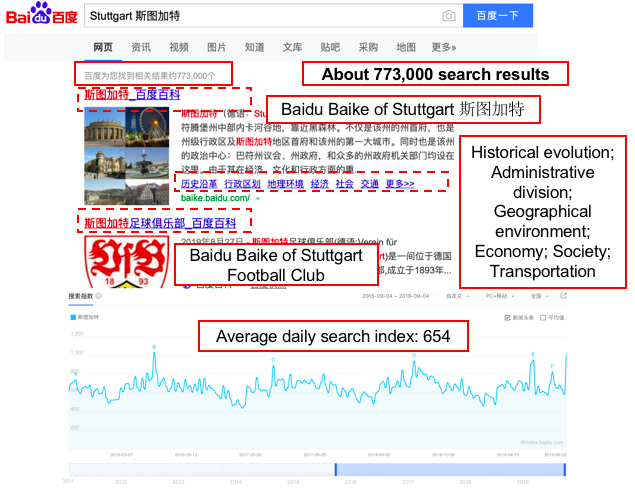The image size is (635, 497).
Task: Click the 百度为您找到相关结果约773,000个 result count text
Action: [x=150, y=76]
